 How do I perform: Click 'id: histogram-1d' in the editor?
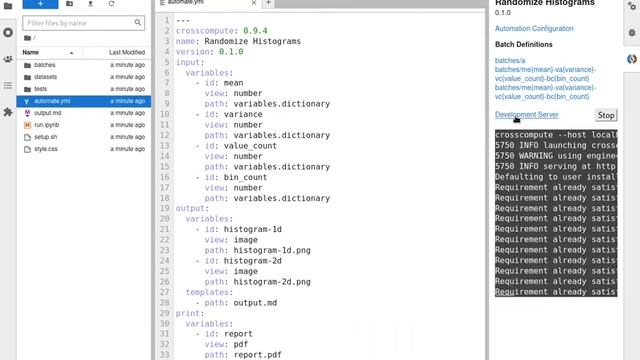(x=243, y=229)
